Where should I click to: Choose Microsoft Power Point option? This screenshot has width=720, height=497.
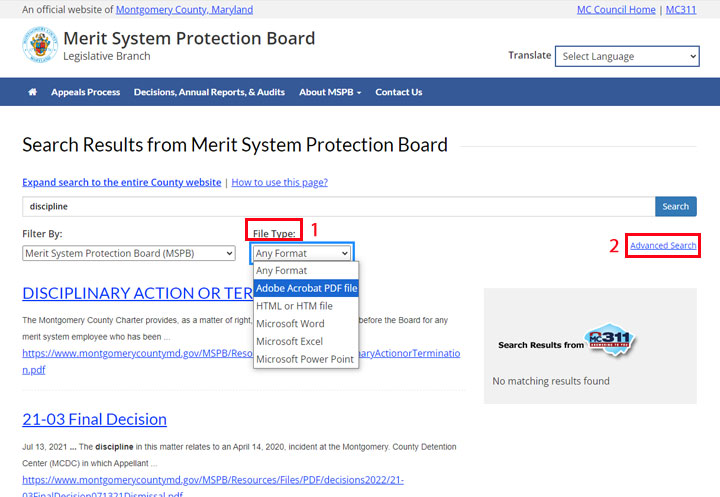tap(305, 359)
